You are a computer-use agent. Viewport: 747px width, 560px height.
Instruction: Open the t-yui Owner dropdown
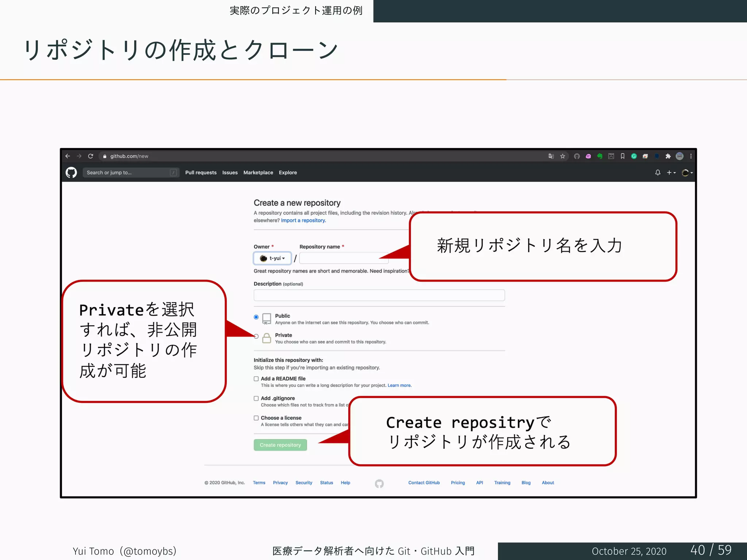[272, 258]
